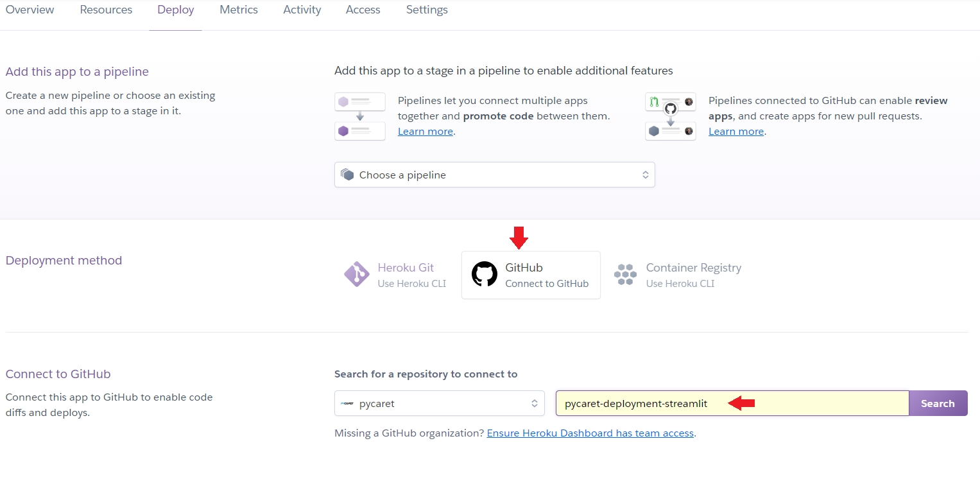This screenshot has width=980, height=477.
Task: Click the pycaret organization logo icon
Action: [x=347, y=404]
